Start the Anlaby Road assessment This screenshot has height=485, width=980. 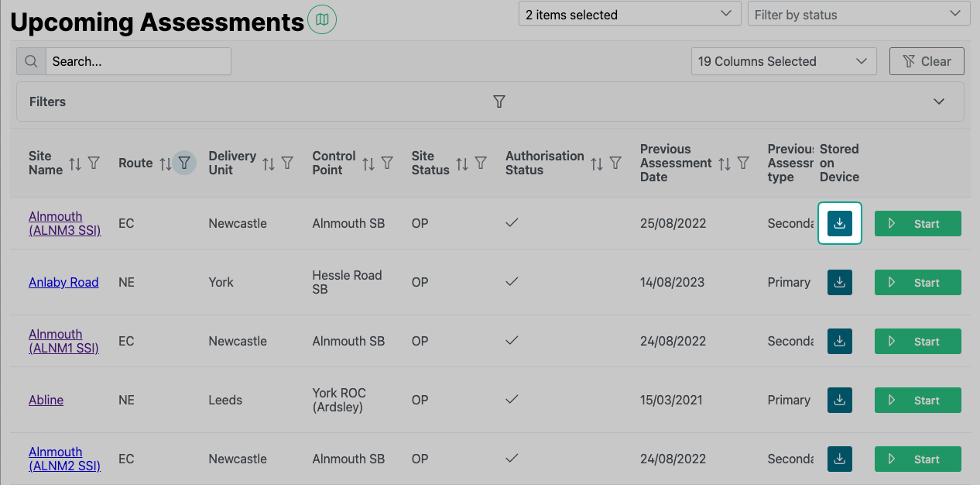pyautogui.click(x=917, y=283)
